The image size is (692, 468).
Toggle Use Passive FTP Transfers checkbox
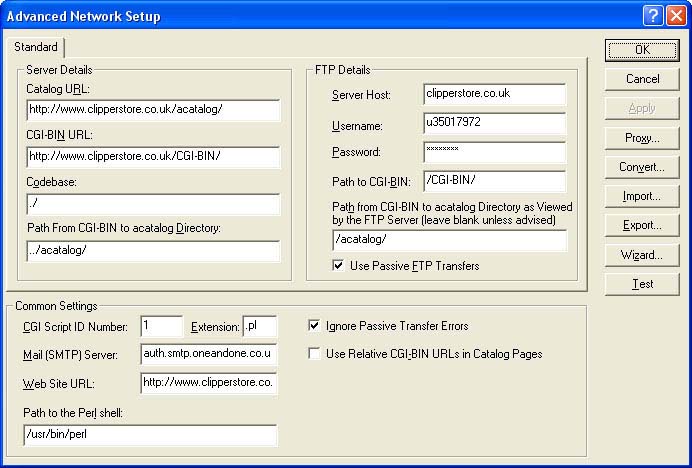341,266
